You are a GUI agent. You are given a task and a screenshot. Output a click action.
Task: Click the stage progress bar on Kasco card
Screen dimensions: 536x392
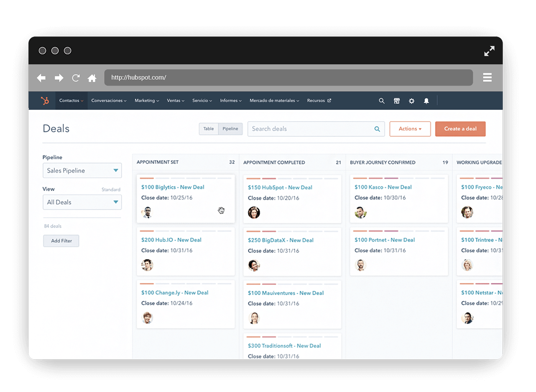click(x=399, y=178)
